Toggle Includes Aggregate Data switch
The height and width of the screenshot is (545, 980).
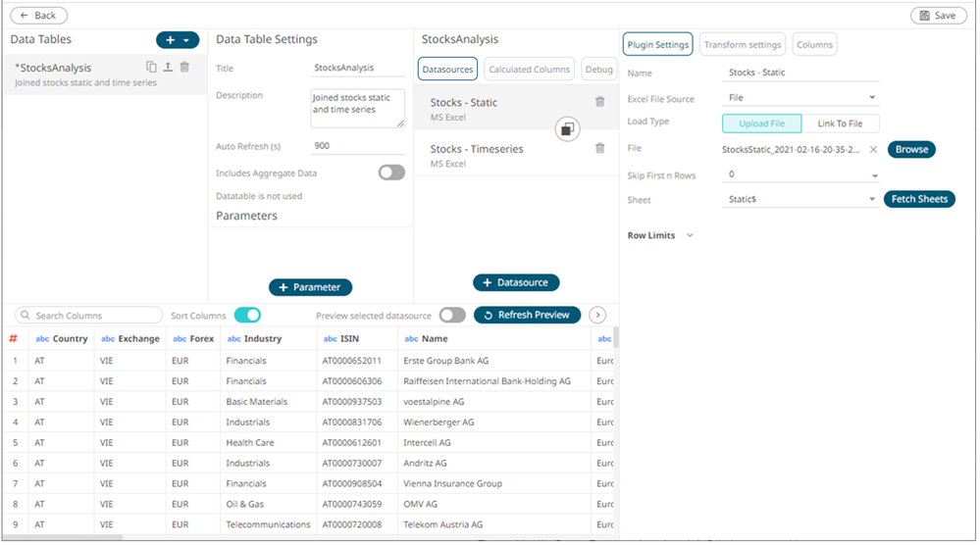coord(391,173)
